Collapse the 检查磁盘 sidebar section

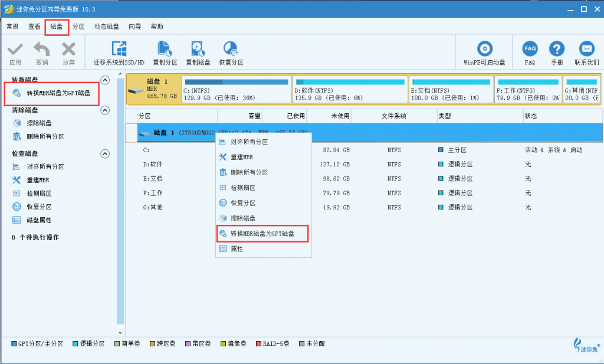pos(105,154)
